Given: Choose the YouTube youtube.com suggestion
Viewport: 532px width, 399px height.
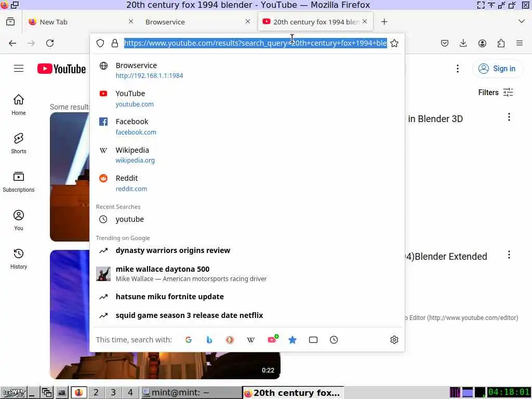Looking at the screenshot, I should point(247,99).
